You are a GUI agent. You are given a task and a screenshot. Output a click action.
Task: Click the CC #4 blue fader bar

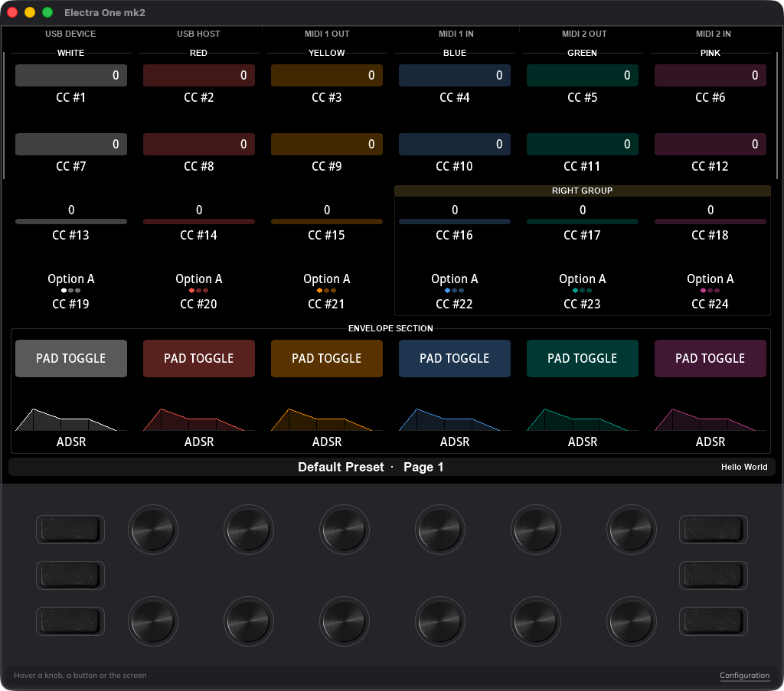[455, 76]
